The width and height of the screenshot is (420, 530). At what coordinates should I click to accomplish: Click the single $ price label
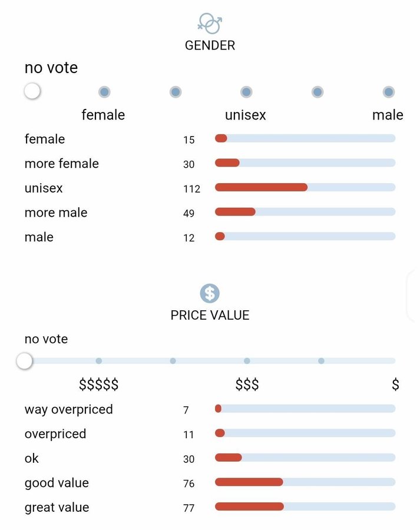coord(395,385)
